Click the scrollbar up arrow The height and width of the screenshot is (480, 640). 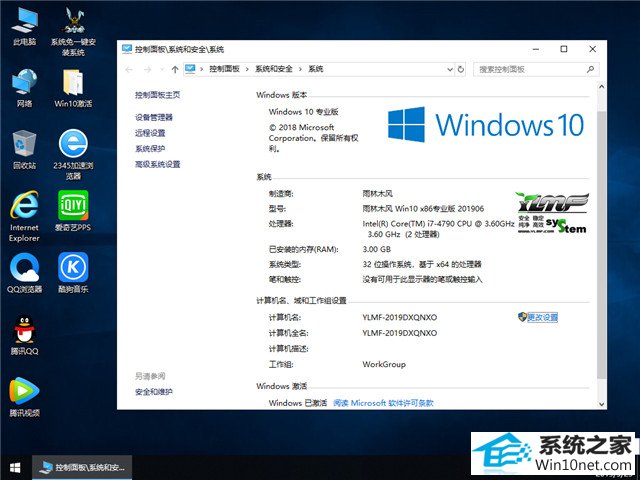pyautogui.click(x=601, y=87)
